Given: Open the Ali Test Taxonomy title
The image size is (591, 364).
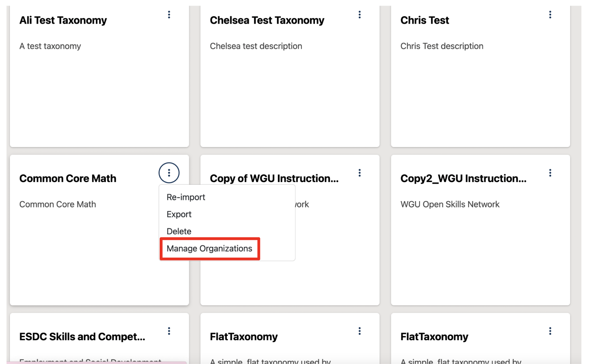Looking at the screenshot, I should pos(63,21).
